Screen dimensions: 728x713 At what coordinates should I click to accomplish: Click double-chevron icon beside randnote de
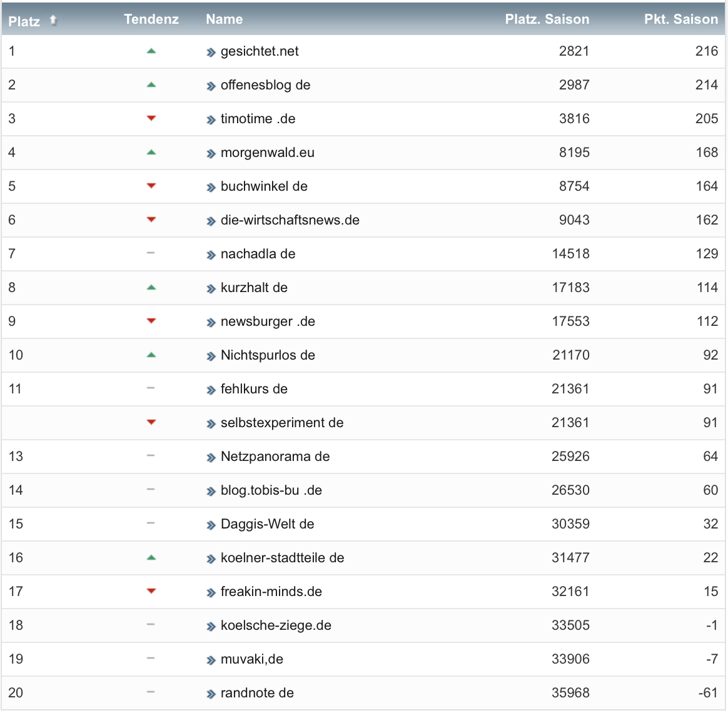pos(211,694)
